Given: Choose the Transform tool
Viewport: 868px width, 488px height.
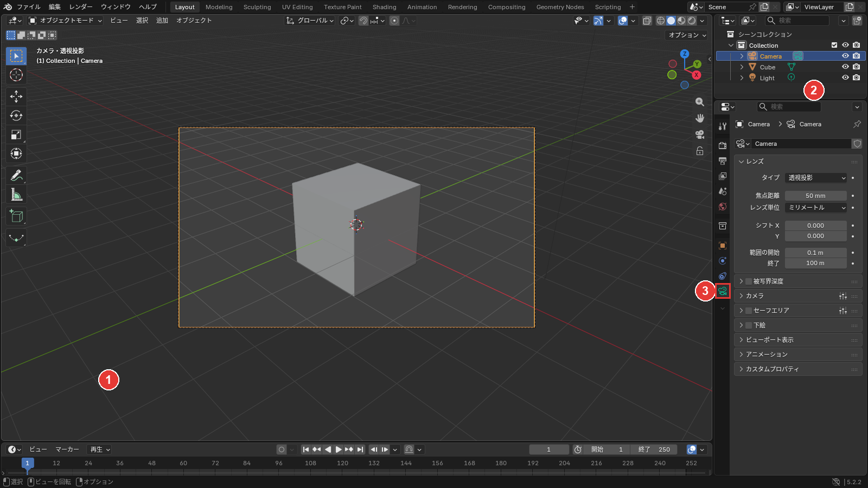Looking at the screenshot, I should 16,153.
